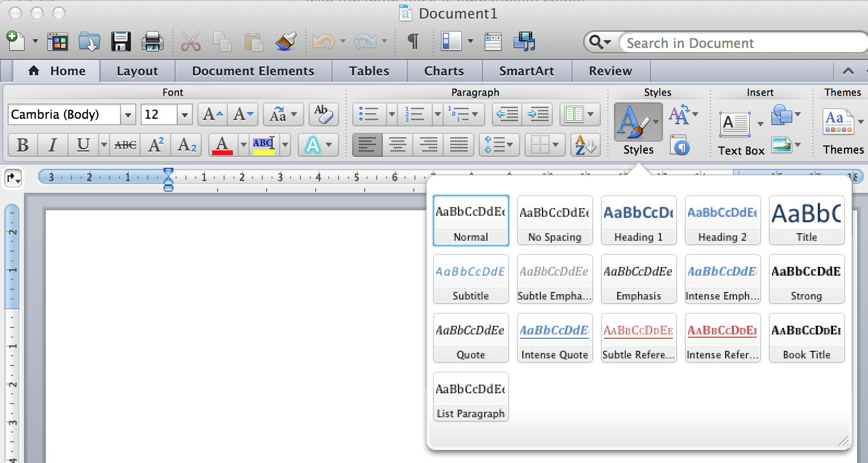The width and height of the screenshot is (868, 463).
Task: Click the Bulleted List icon
Action: coord(370,114)
